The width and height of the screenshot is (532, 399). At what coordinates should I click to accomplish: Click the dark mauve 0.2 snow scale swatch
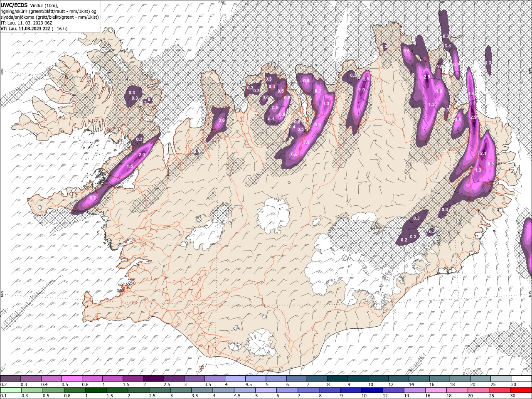[11, 379]
